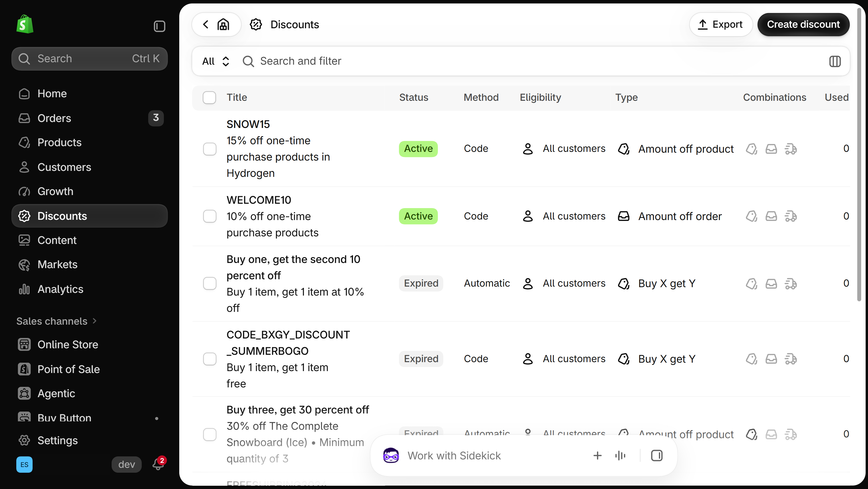Click the vertical scrollbar on the right
The width and height of the screenshot is (868, 489).
coord(859,155)
